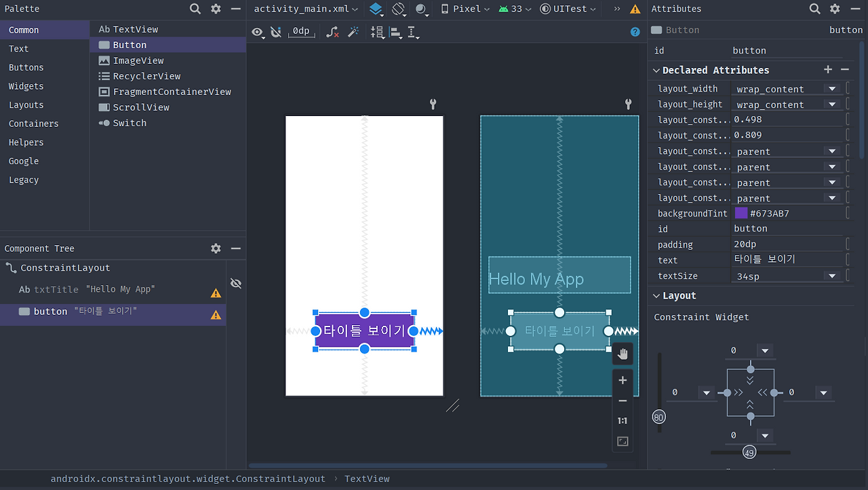
Task: Open the Pixel device dropdown
Action: pyautogui.click(x=465, y=9)
